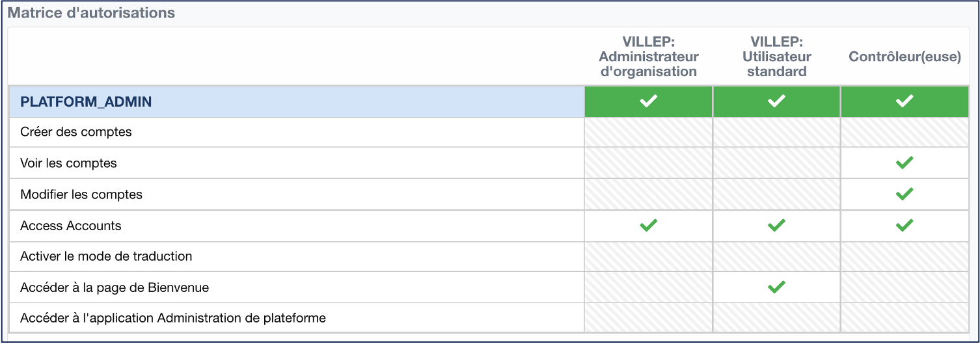Uncheck Modifier les comptes for Contrôleur(euse)
Image resolution: width=980 pixels, height=344 pixels.
tap(904, 194)
